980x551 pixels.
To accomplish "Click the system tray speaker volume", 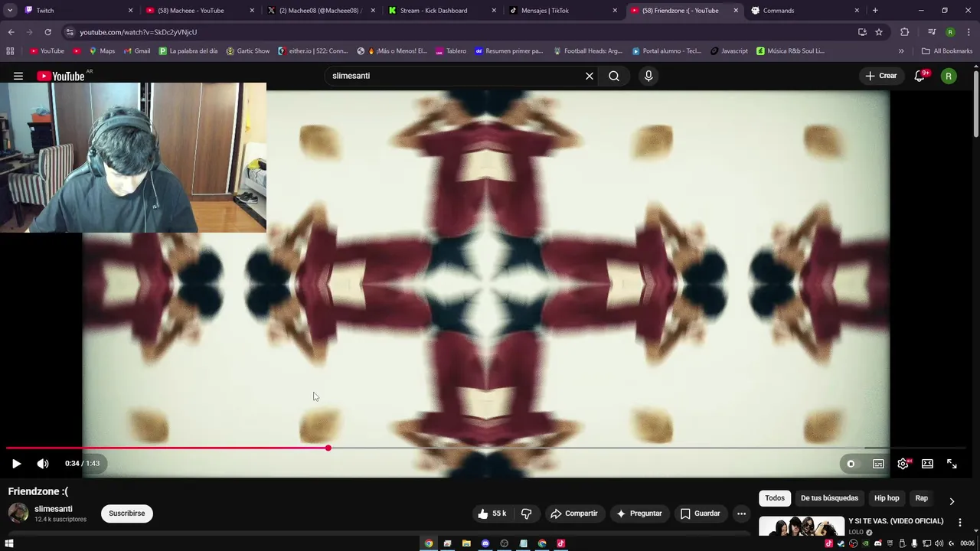I will coord(938,543).
